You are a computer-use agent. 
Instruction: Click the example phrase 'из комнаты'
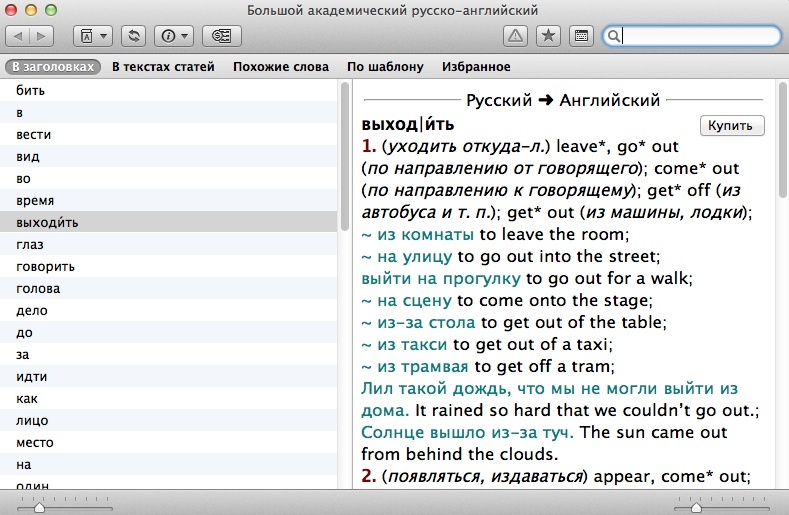tap(426, 235)
